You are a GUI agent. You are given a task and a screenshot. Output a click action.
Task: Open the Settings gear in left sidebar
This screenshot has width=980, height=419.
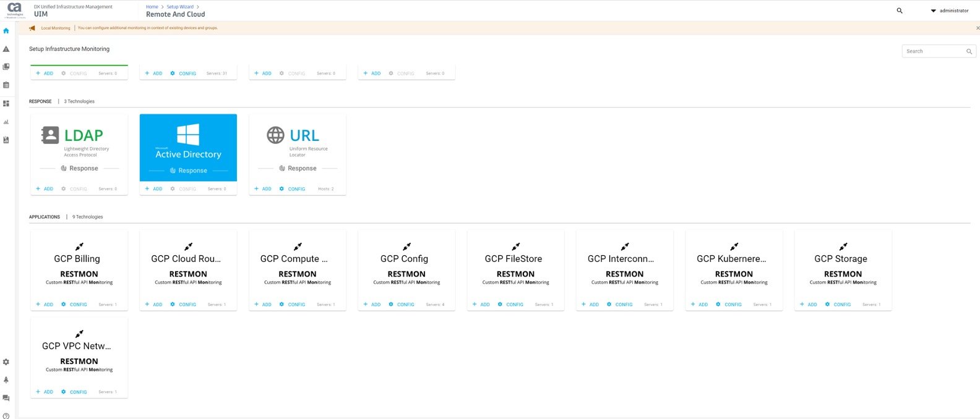(6, 362)
